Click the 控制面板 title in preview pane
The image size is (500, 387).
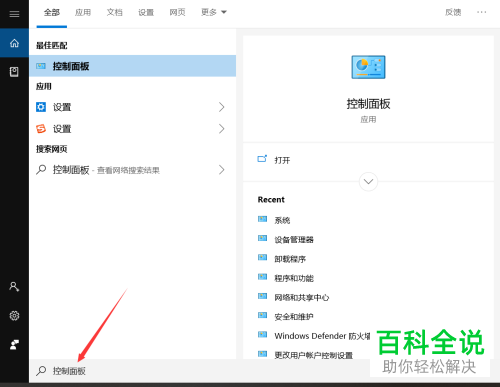click(x=368, y=104)
